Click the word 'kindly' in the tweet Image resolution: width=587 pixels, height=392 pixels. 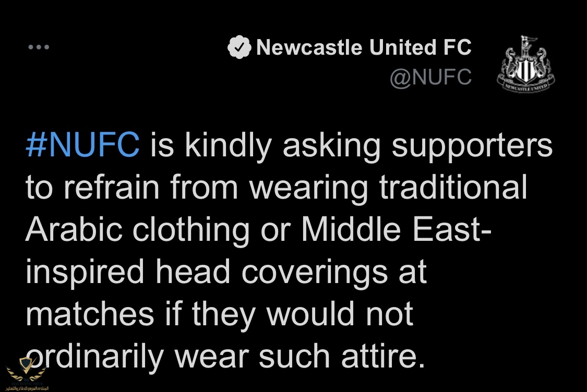click(228, 146)
